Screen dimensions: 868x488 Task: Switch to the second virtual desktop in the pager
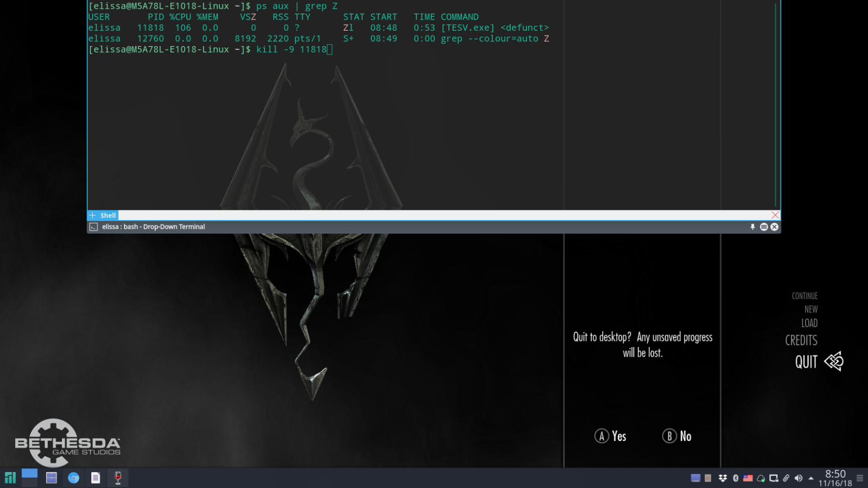(x=29, y=482)
